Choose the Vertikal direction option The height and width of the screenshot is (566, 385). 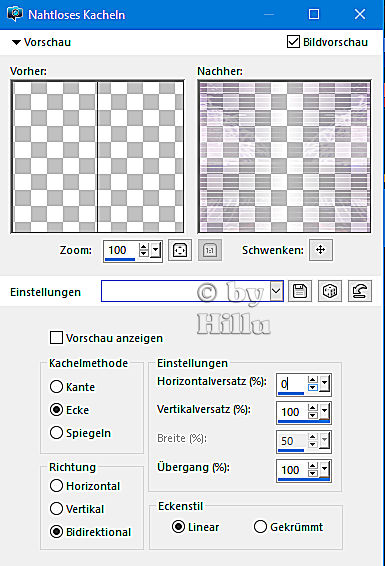pos(56,509)
